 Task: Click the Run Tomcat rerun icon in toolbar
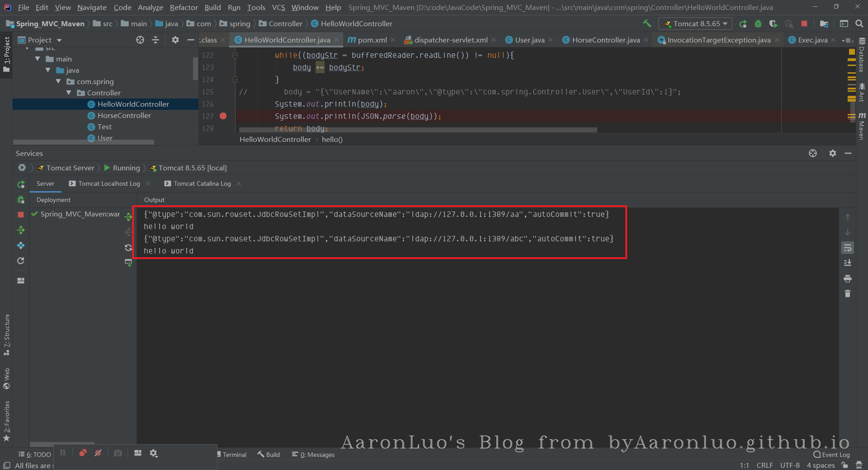pos(743,23)
